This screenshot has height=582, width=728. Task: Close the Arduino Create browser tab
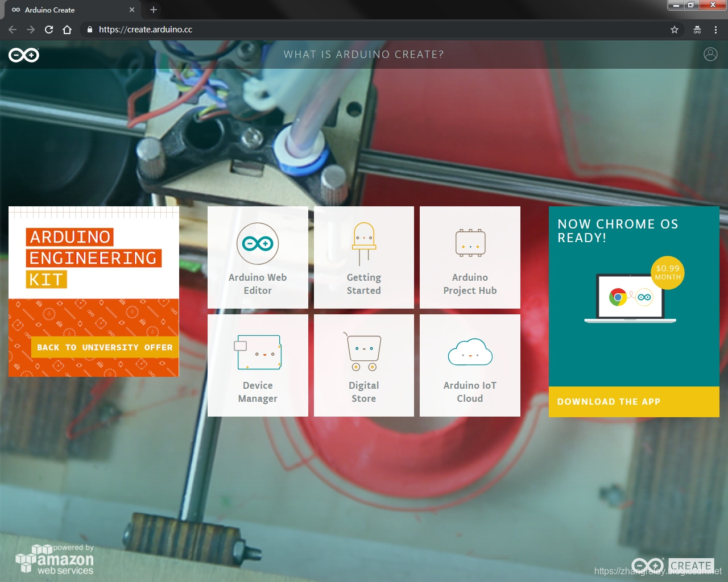click(132, 10)
